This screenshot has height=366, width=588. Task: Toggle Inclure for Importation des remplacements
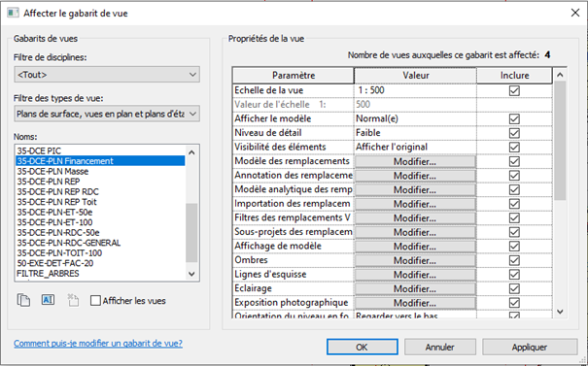pyautogui.click(x=514, y=204)
